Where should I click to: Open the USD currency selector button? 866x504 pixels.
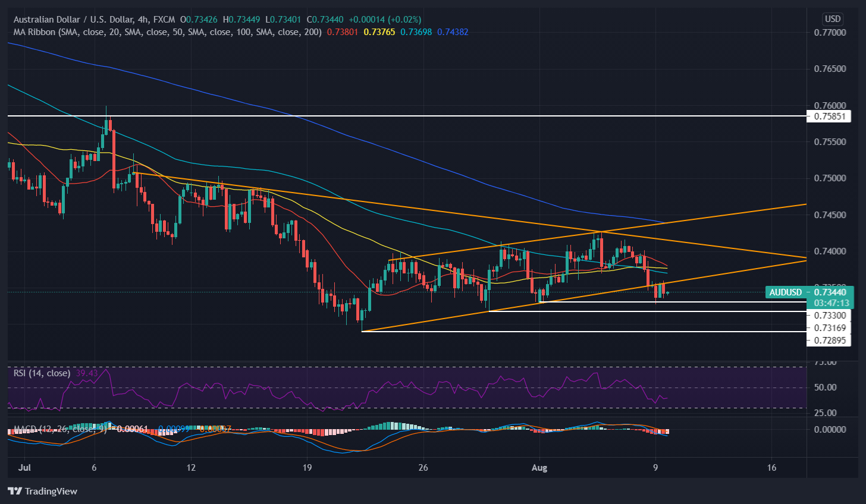832,19
